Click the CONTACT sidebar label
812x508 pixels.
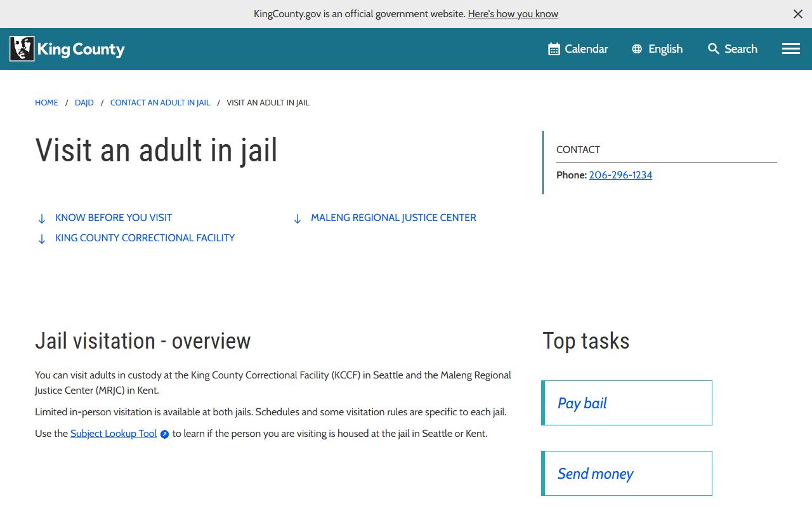[x=578, y=149]
